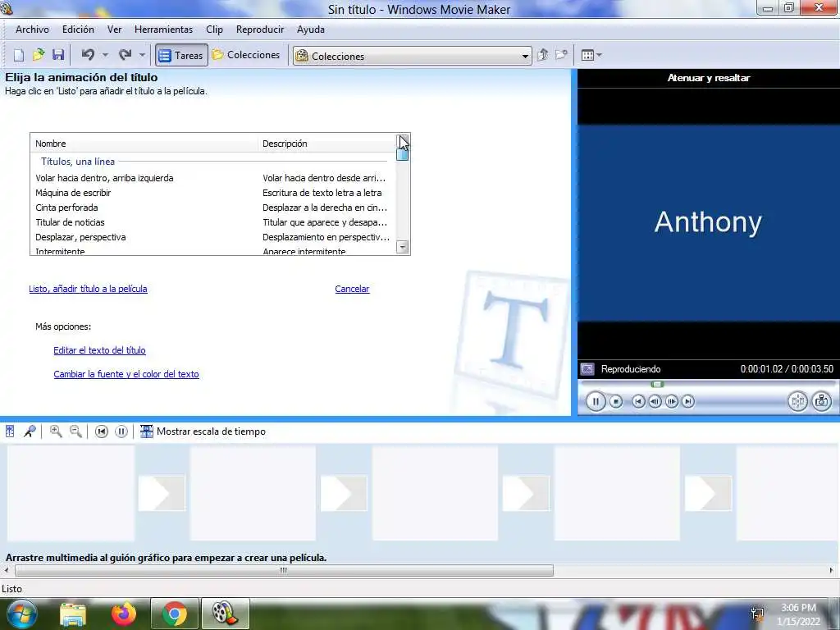Viewport: 840px width, 630px height.
Task: Click 'Mostrar escala de tiempo'
Action: (203, 431)
